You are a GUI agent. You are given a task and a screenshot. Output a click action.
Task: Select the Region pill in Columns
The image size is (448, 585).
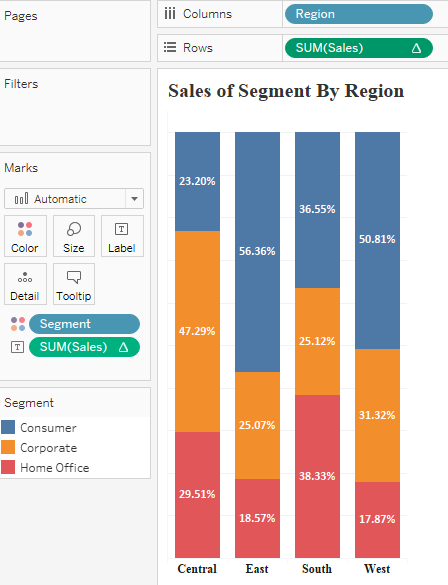point(359,14)
